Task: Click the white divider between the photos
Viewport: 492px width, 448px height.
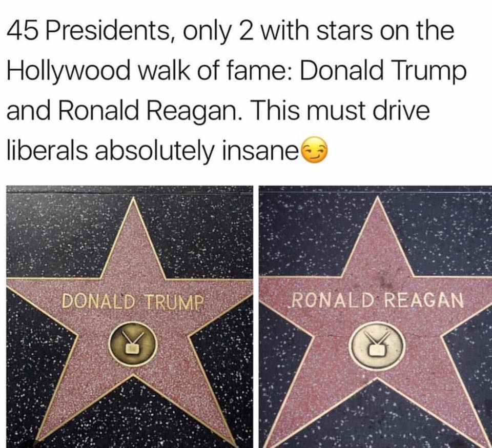Action: [256, 317]
